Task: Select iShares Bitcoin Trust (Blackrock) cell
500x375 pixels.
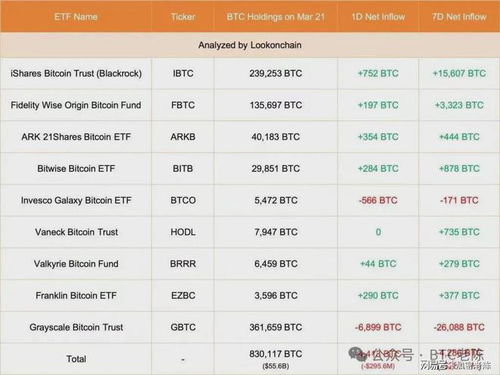Action: click(x=76, y=73)
